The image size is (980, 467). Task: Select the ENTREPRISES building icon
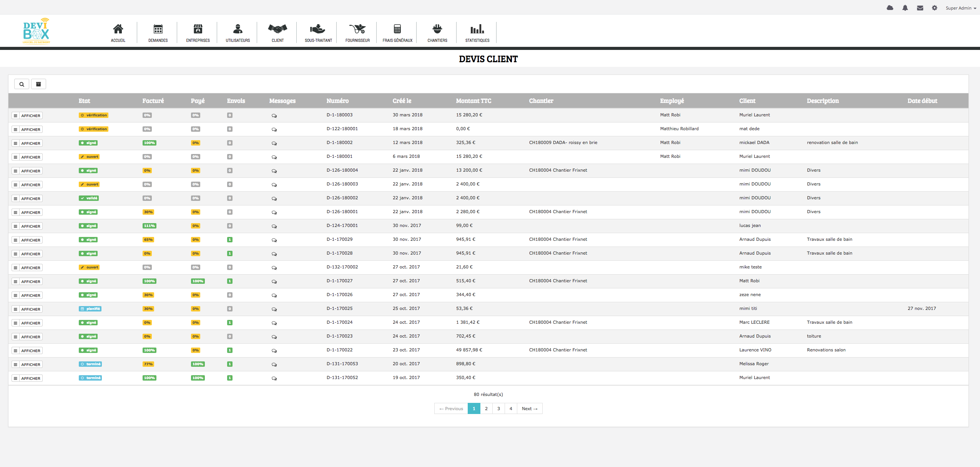[x=198, y=29]
